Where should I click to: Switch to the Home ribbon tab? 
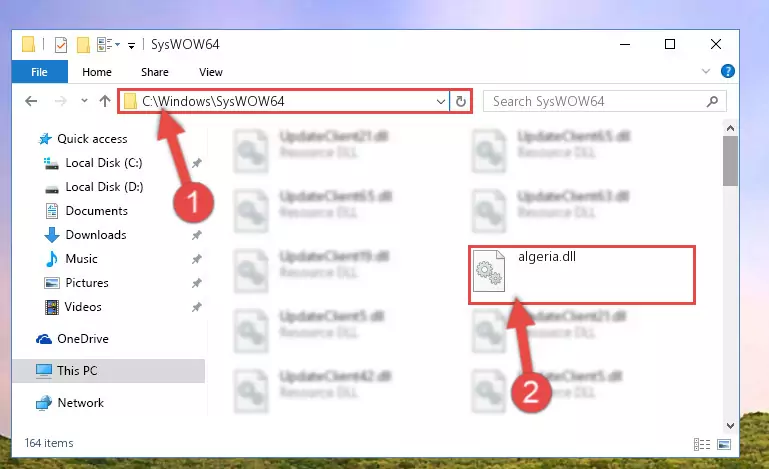(x=97, y=72)
